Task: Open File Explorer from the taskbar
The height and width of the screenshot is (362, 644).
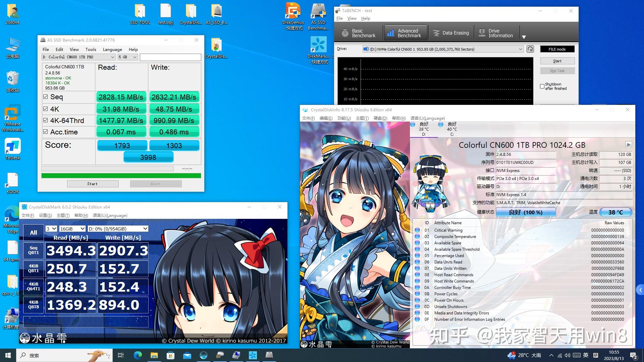Action: tap(154, 355)
